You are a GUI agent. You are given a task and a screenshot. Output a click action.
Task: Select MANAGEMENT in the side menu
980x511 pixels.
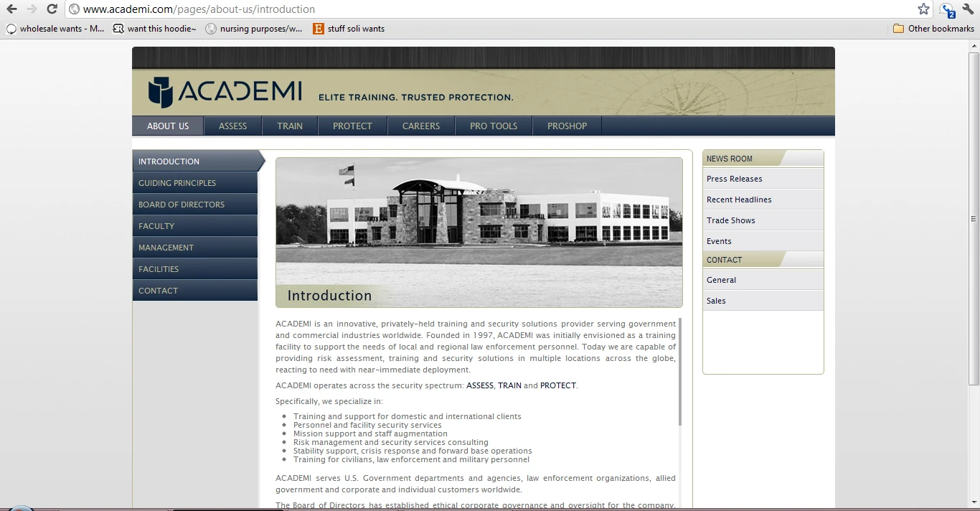point(195,248)
